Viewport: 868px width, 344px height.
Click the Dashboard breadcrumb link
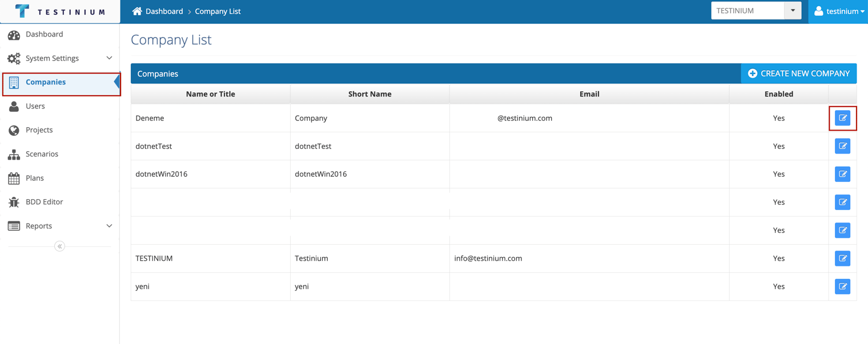tap(164, 11)
